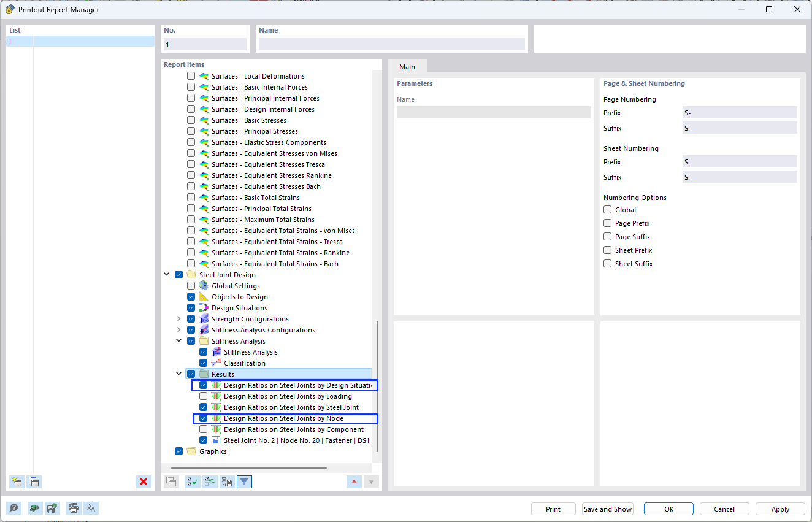
Task: Copy the selected printout report
Action: coord(34,482)
